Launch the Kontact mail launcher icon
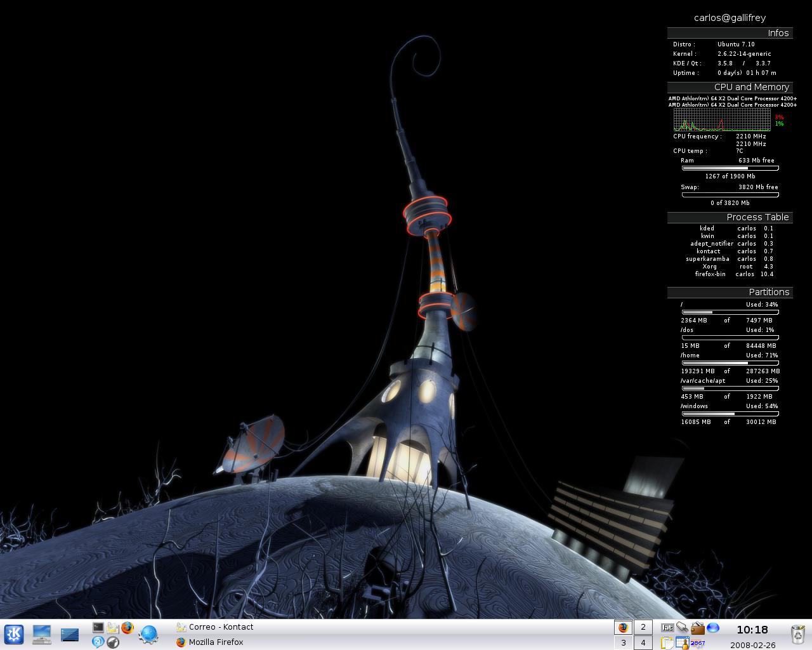This screenshot has height=650, width=812. pyautogui.click(x=113, y=627)
